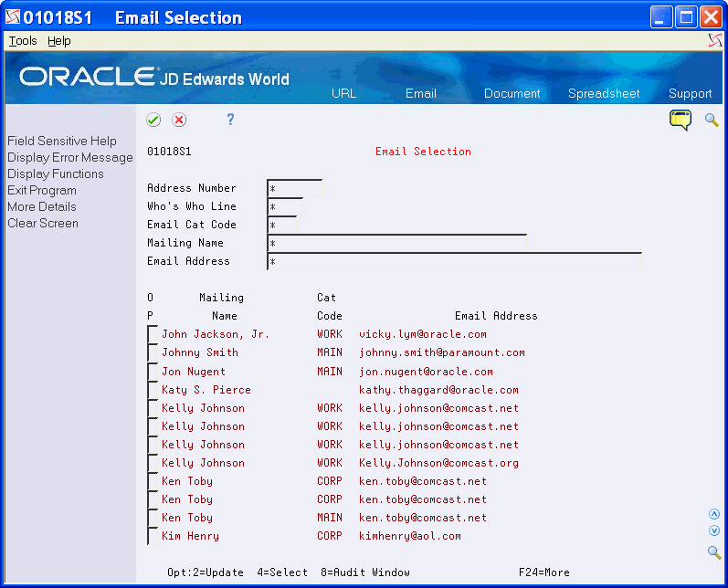
Task: Open the Help menu
Action: tap(59, 41)
